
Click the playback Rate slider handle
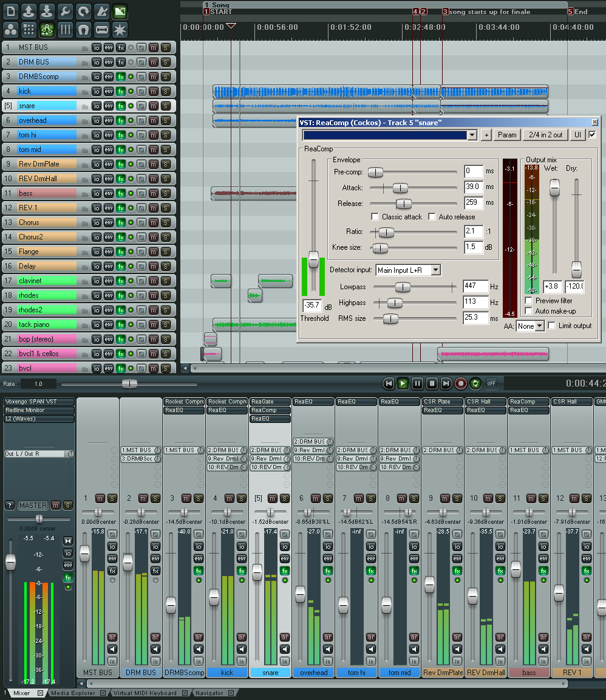[x=129, y=383]
